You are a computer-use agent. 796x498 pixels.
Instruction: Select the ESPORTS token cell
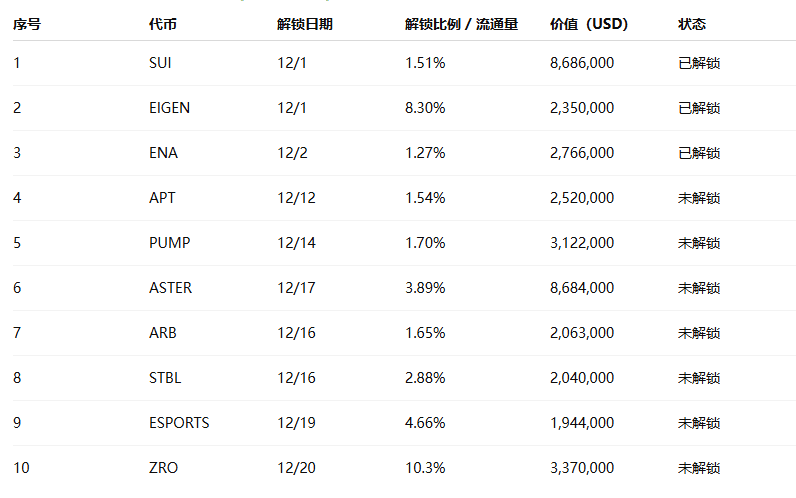click(x=179, y=423)
